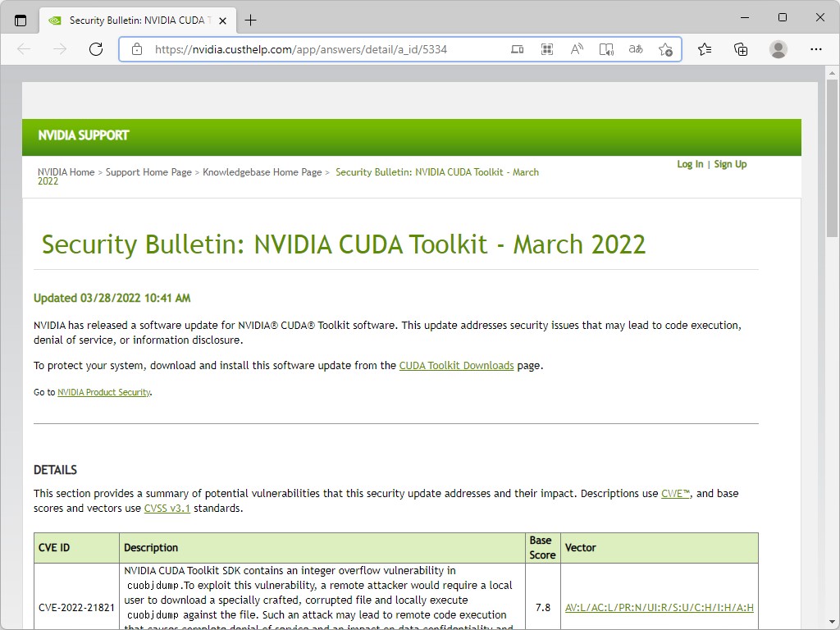Click the scrollbar up arrow
The image size is (840, 630).
coord(832,72)
